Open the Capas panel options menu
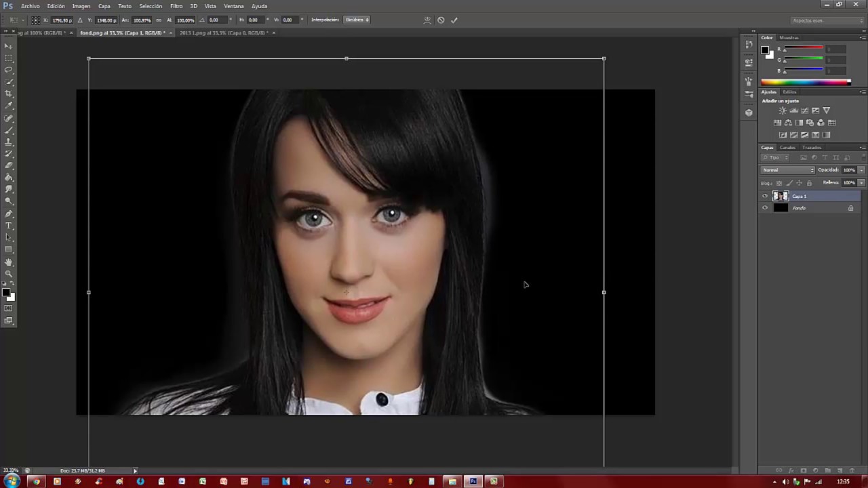868x488 pixels. coord(863,147)
